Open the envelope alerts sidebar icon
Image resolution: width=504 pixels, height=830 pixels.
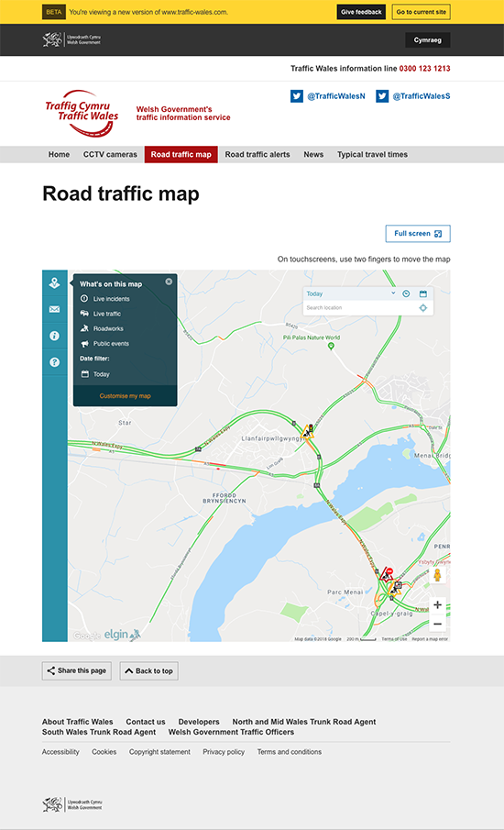54,309
